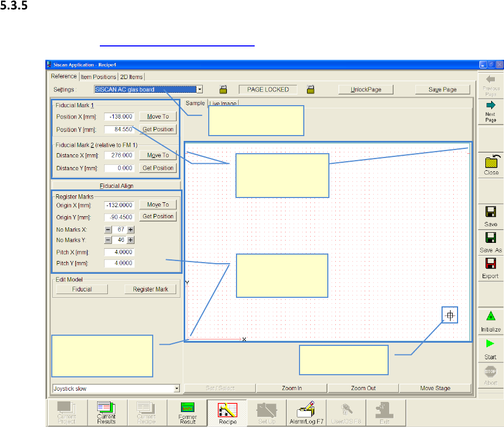Click Get Position for Fiducial Mark 1
The image size is (504, 427).
(158, 129)
